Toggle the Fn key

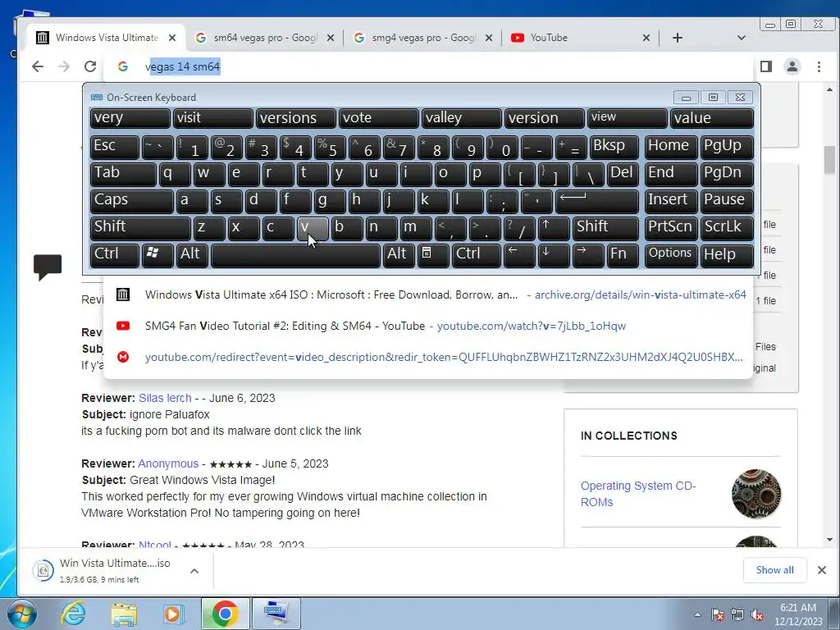(x=623, y=255)
